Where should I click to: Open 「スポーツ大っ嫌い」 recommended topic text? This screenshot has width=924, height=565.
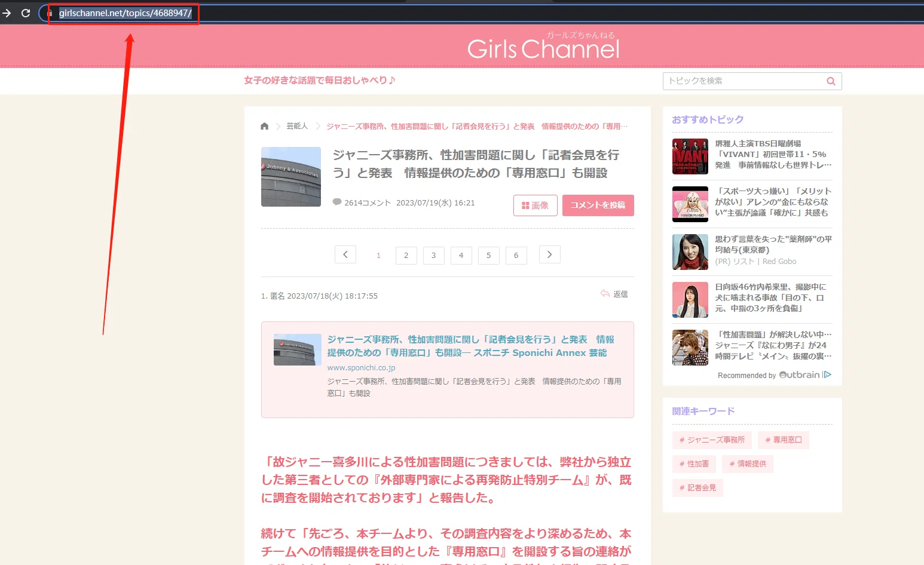[773, 202]
